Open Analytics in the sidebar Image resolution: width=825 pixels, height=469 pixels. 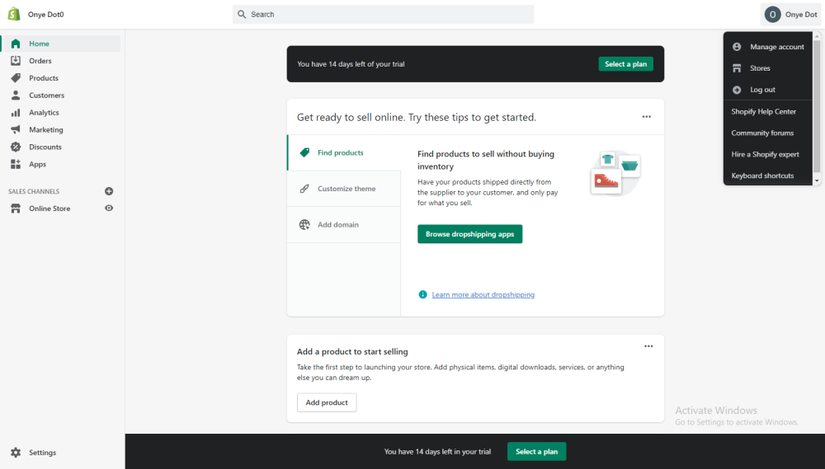(x=62, y=113)
